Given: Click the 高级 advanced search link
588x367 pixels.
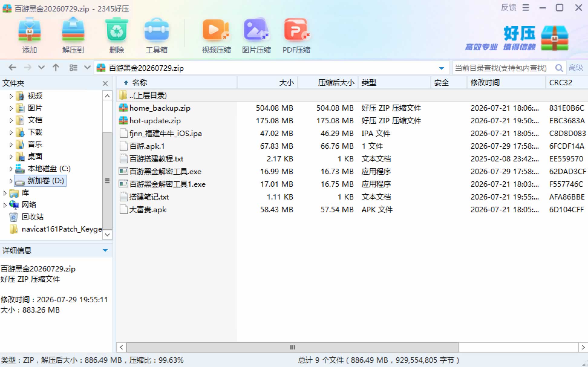Looking at the screenshot, I should [x=576, y=68].
